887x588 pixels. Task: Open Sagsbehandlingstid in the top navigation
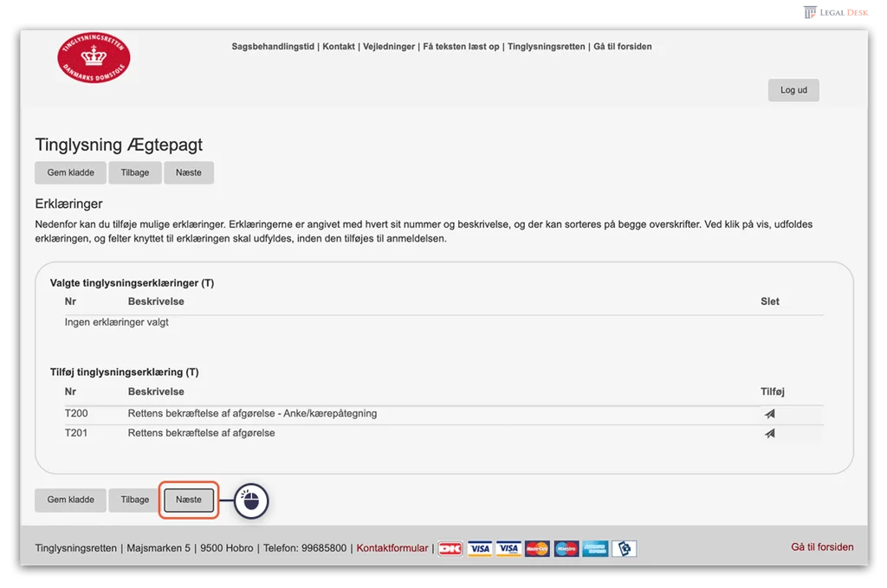(x=273, y=47)
